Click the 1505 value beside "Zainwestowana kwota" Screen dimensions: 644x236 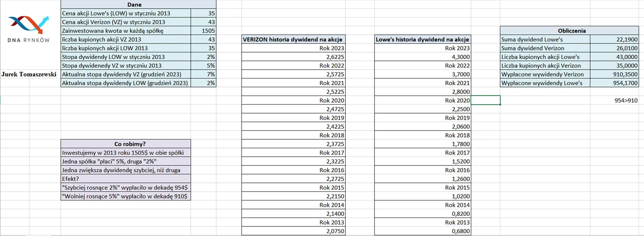204,31
